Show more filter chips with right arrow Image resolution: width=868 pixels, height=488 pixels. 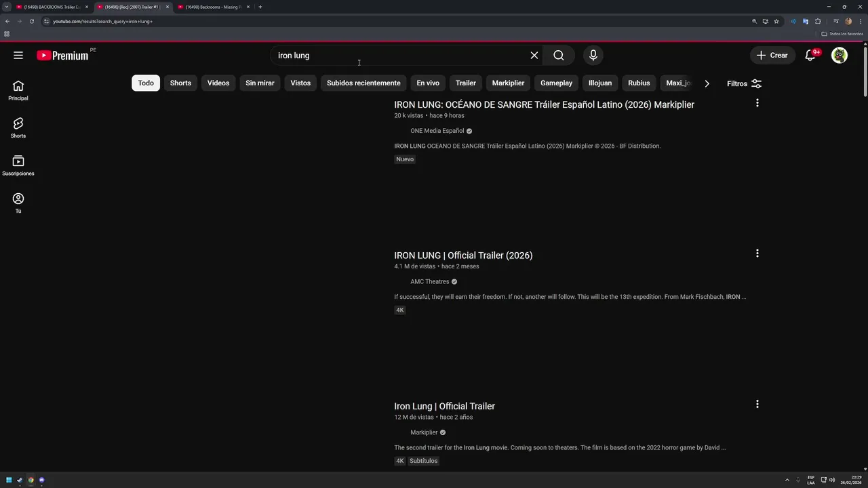click(x=707, y=83)
